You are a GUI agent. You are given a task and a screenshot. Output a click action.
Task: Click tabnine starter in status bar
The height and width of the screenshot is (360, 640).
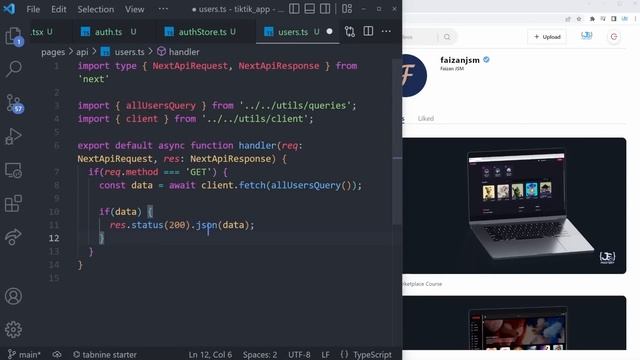click(x=105, y=354)
